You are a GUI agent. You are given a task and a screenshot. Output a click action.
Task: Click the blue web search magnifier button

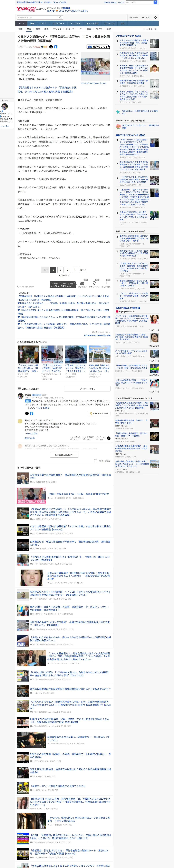[x=155, y=2]
